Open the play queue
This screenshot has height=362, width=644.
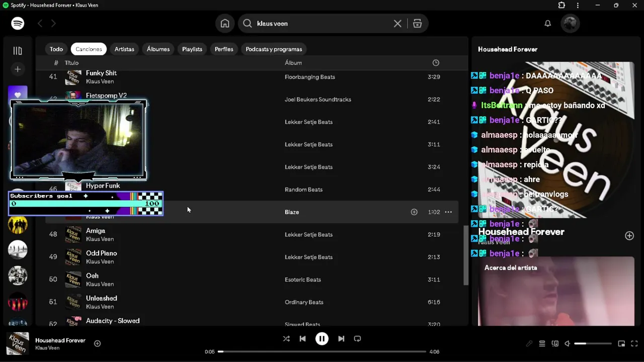pos(542,344)
